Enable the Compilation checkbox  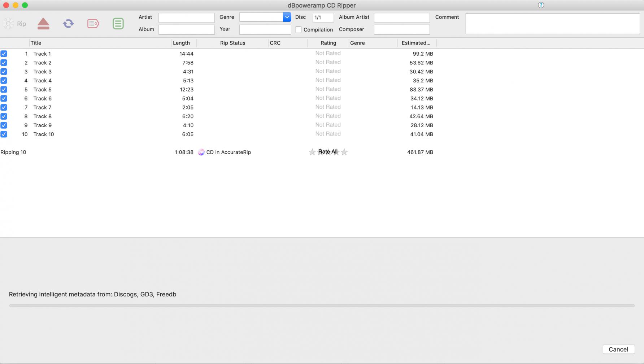click(x=299, y=30)
